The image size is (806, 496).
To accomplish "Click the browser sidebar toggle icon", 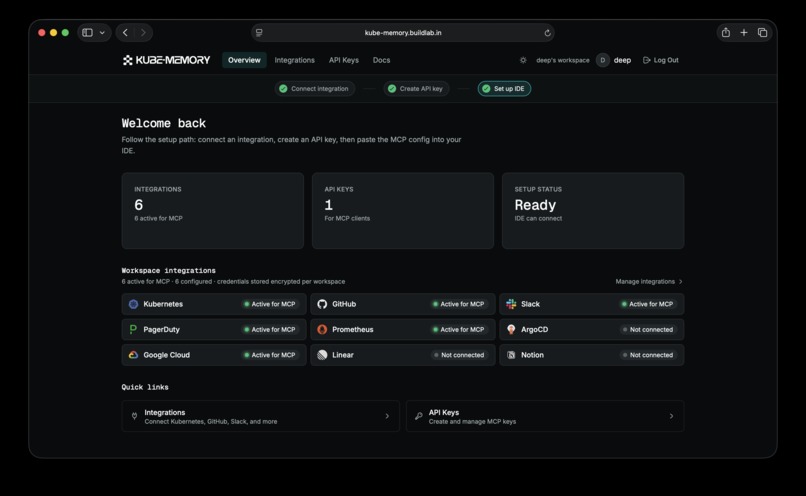I will pos(87,32).
